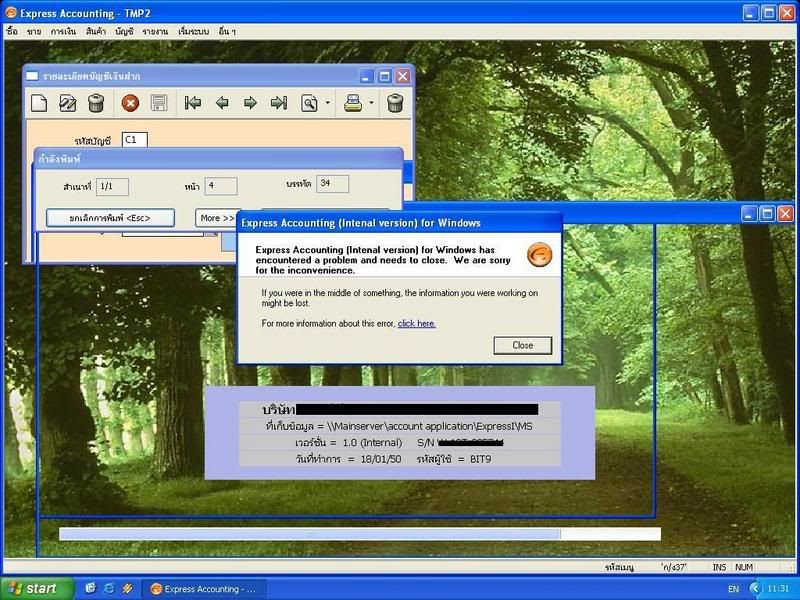
Task: Click the printer icon in toolbar
Action: coord(353,103)
